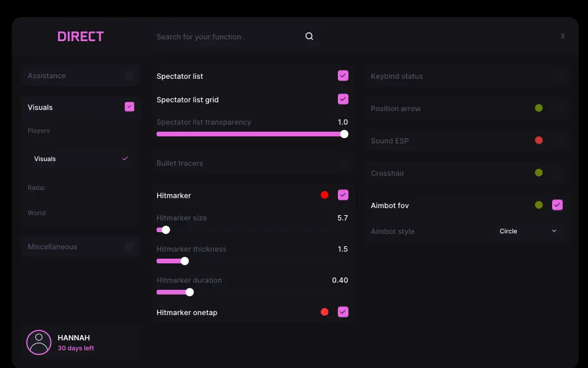Disable the Spectator list checkbox

(x=343, y=76)
